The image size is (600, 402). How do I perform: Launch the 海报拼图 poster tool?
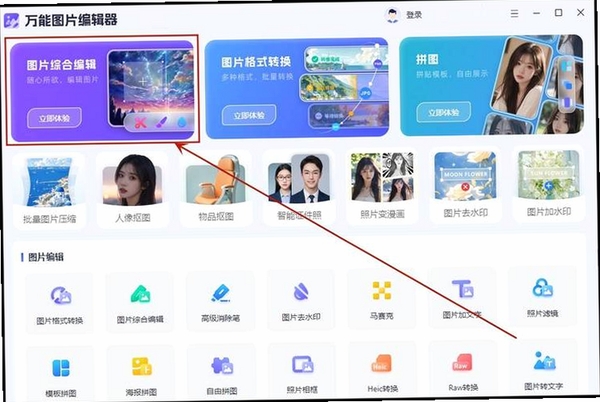pyautogui.click(x=141, y=374)
